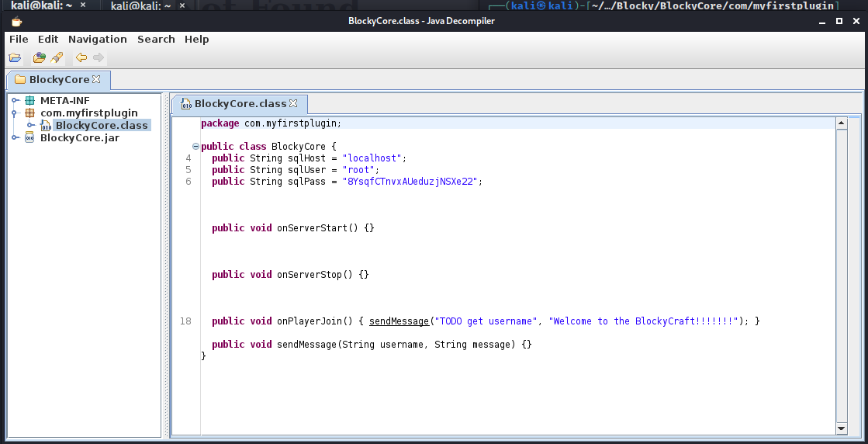Click the Open File toolbar icon

pos(15,57)
